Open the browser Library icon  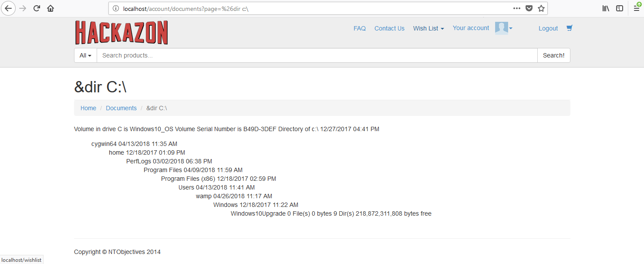pyautogui.click(x=606, y=8)
